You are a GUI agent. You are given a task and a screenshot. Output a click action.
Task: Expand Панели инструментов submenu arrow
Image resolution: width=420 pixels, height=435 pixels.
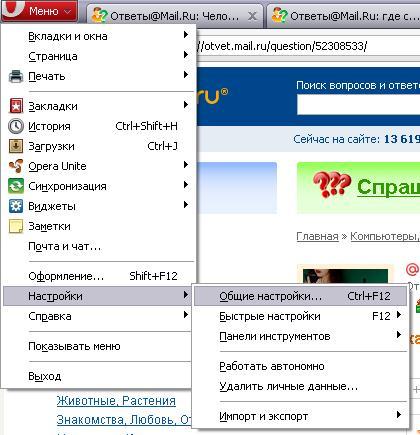[x=399, y=335]
